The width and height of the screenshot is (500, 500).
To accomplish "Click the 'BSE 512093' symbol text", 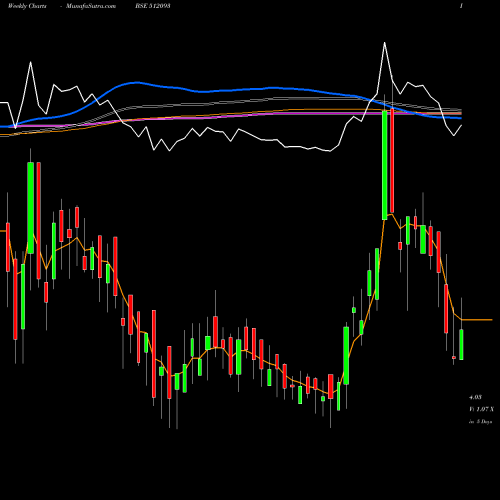I will (x=153, y=6).
